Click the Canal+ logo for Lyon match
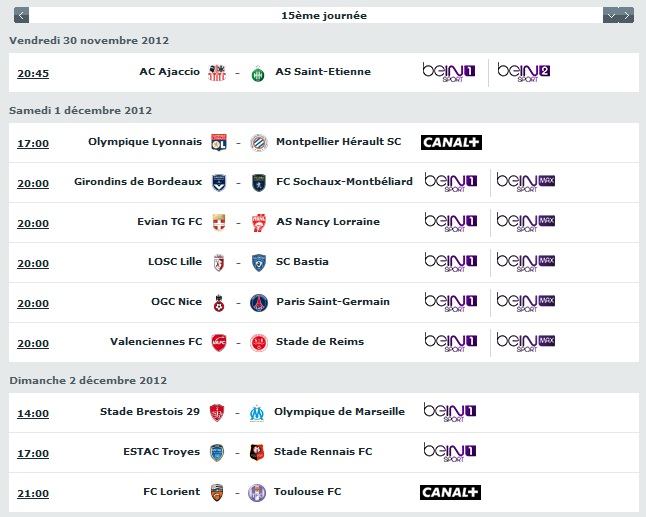 click(451, 143)
